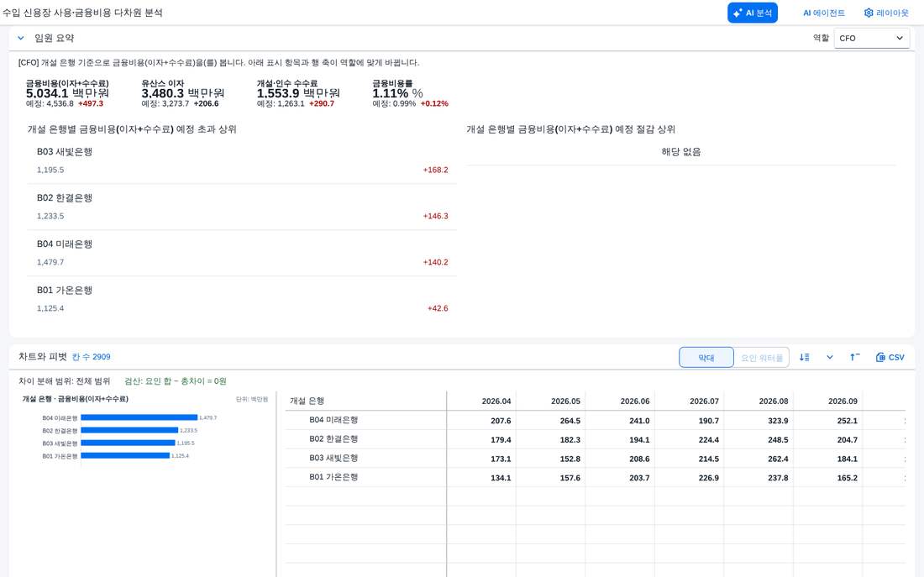Select B02 한결은행 pivot table row label

tap(333, 439)
